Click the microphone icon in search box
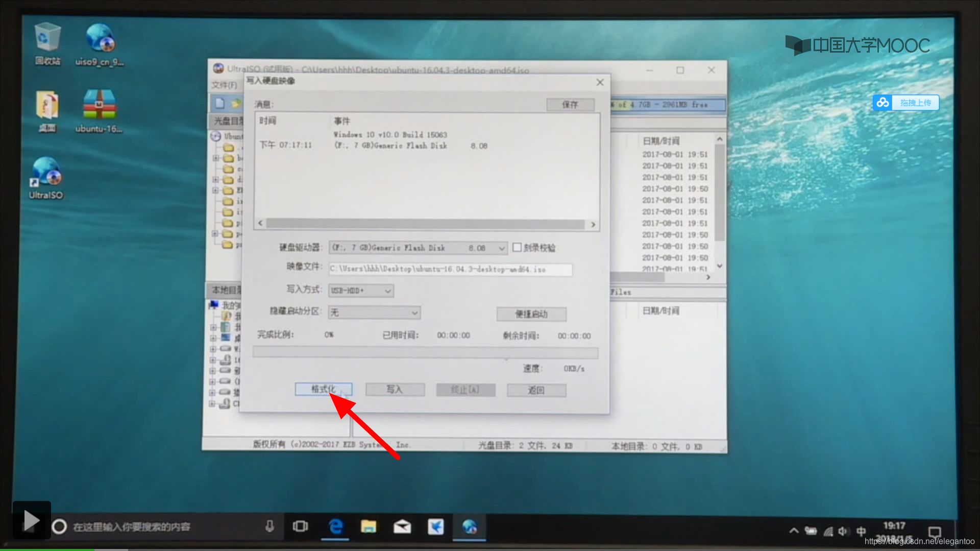This screenshot has width=980, height=551. [270, 526]
